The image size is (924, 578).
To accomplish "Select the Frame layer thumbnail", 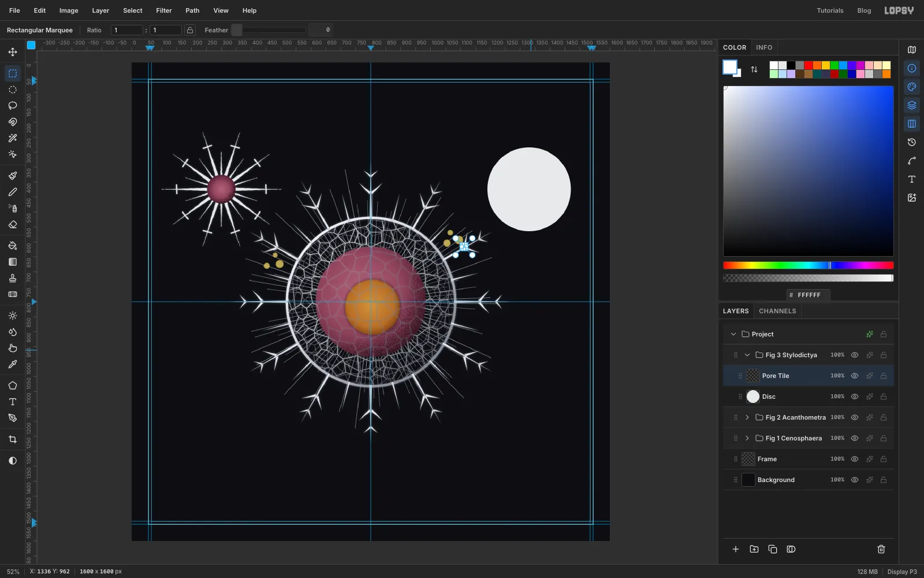I will click(x=748, y=459).
